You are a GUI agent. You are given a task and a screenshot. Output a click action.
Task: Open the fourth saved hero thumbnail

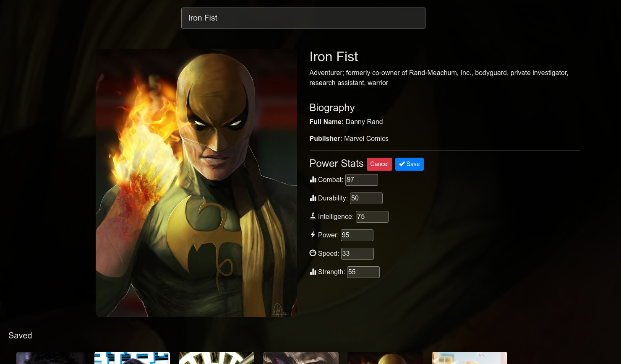(x=301, y=358)
